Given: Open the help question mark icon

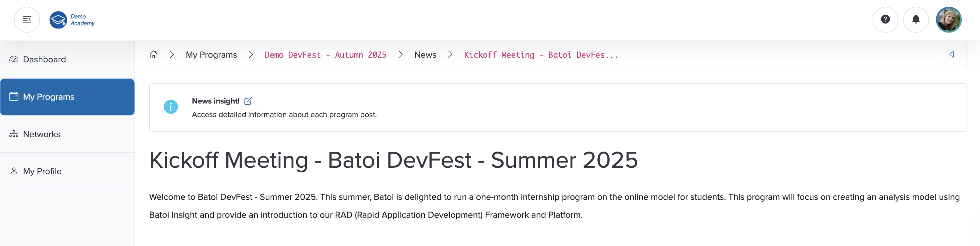Looking at the screenshot, I should tap(885, 20).
